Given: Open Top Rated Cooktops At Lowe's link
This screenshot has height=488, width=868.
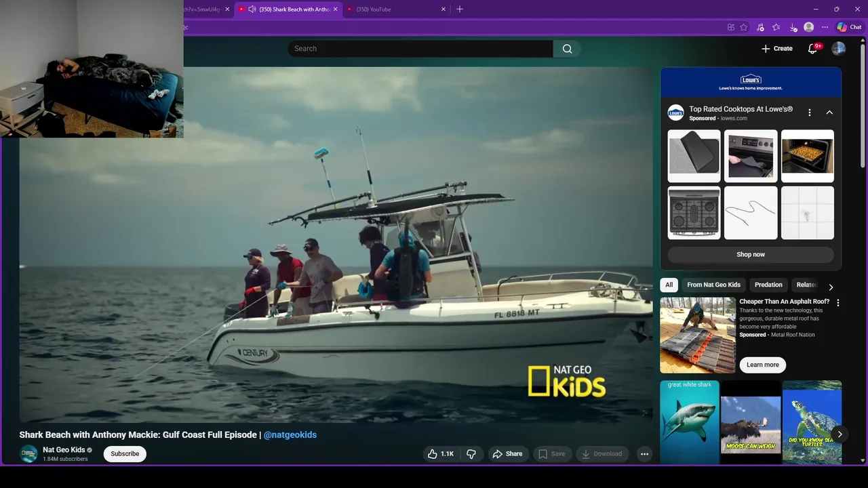Looking at the screenshot, I should (x=741, y=109).
